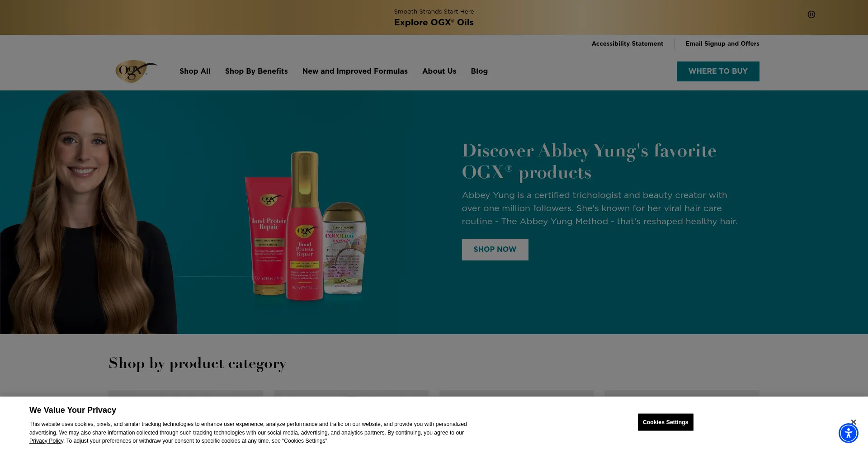Click the Discover Abbey Yung's favorite heading
868x449 pixels.
pos(589,161)
